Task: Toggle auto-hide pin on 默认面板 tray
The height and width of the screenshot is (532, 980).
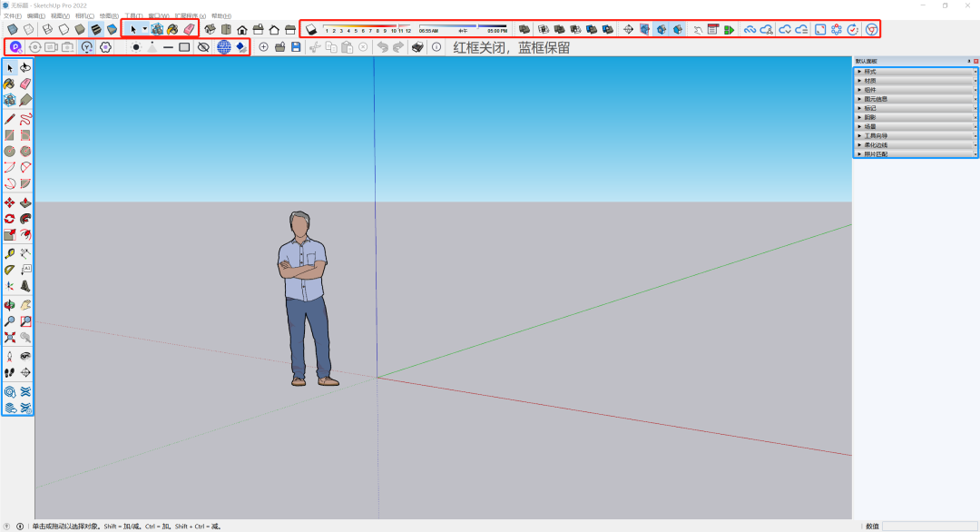Action: pos(969,61)
